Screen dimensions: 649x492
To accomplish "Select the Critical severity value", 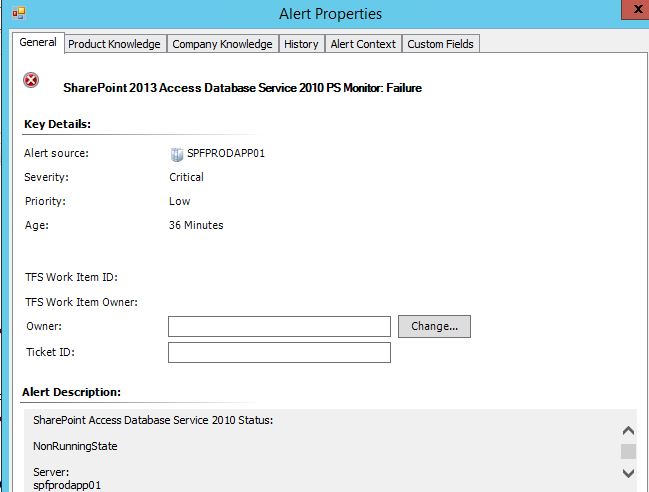I will (186, 177).
